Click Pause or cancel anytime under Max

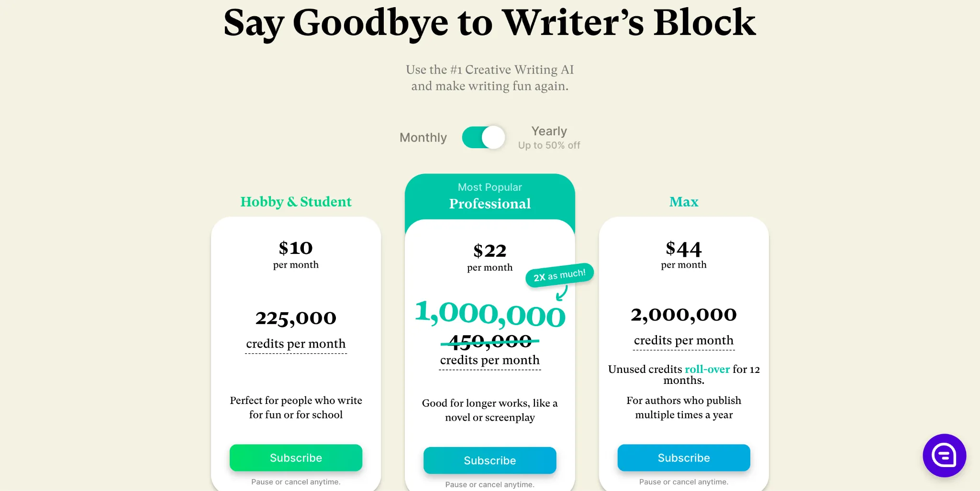click(683, 481)
